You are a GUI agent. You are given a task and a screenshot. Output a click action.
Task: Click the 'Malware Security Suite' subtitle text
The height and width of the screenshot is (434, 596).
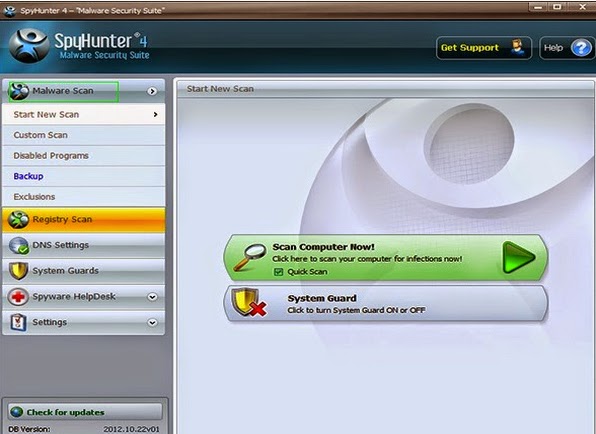coord(105,55)
